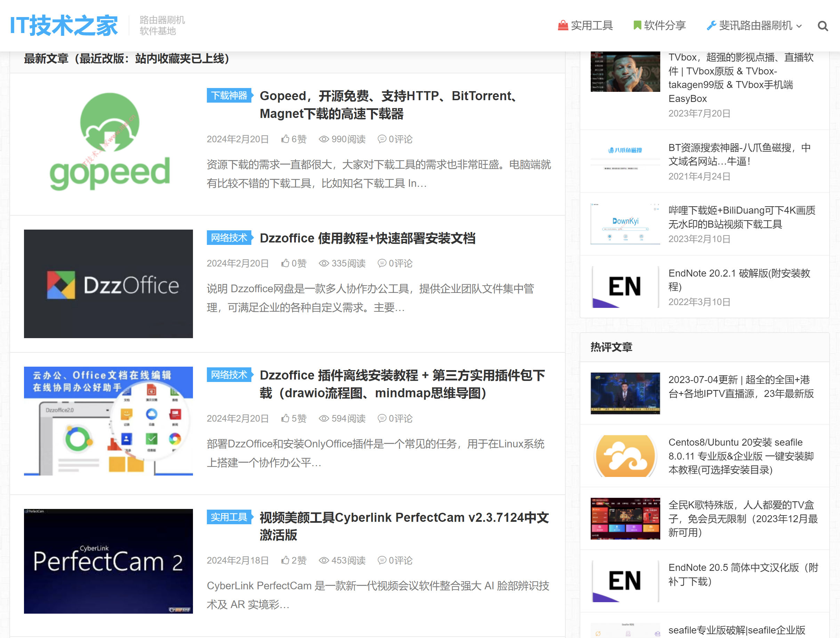Click the 八爪鱼磁搜 sidebar thumbnail

coord(625,161)
